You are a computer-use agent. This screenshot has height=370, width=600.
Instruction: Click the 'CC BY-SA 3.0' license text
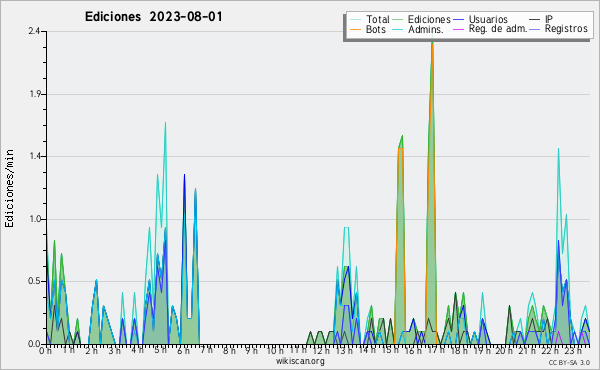(569, 362)
